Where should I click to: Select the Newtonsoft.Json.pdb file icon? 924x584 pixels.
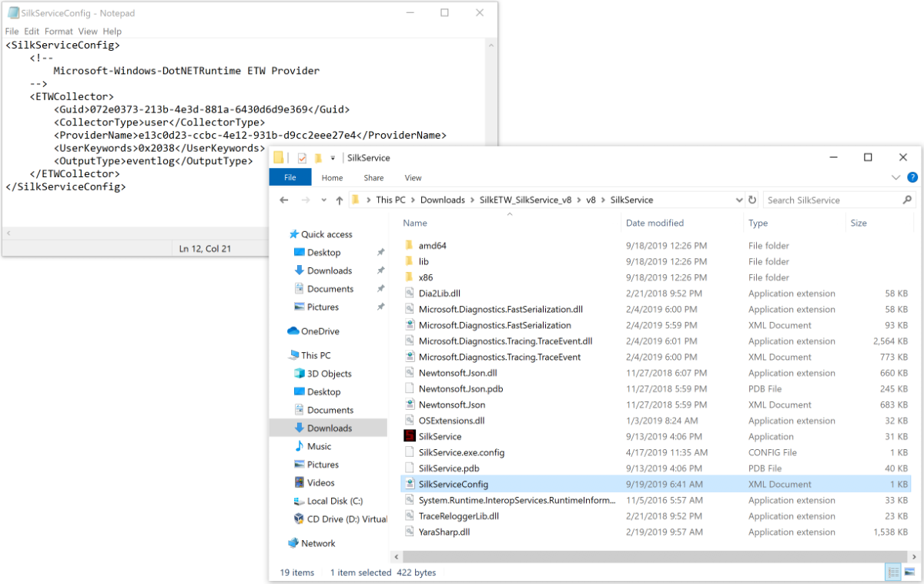(x=409, y=389)
